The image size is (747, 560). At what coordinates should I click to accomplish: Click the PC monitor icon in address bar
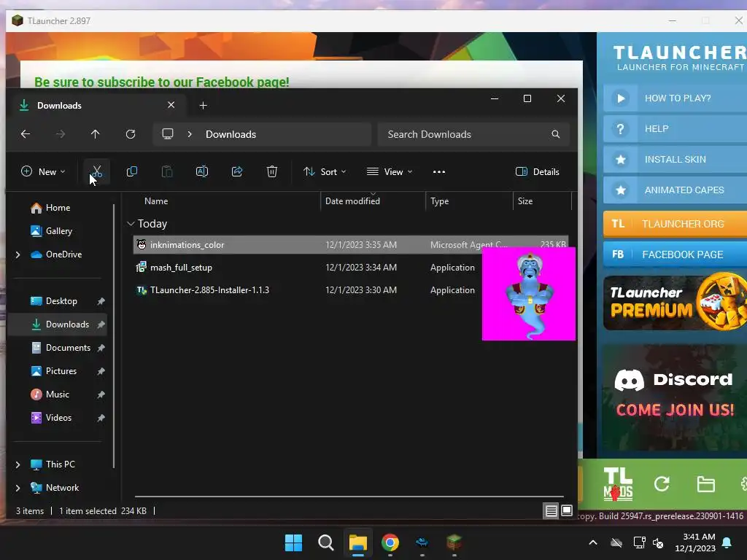(x=168, y=134)
